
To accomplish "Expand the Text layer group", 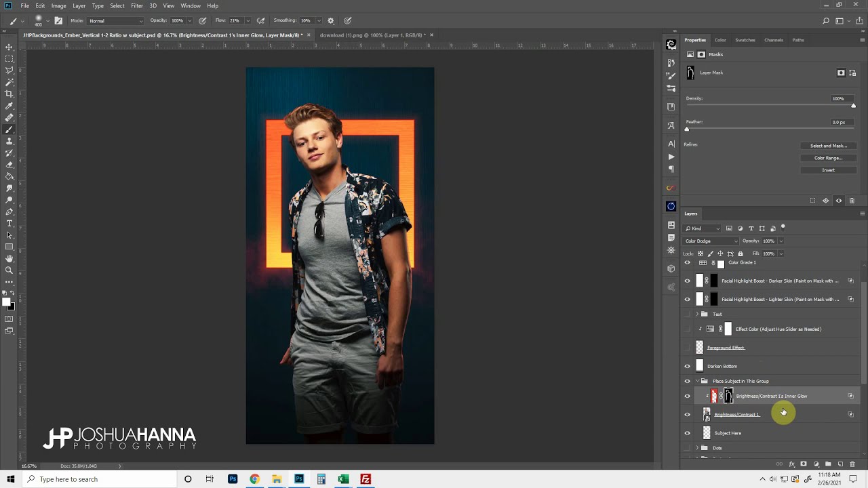I will point(697,314).
